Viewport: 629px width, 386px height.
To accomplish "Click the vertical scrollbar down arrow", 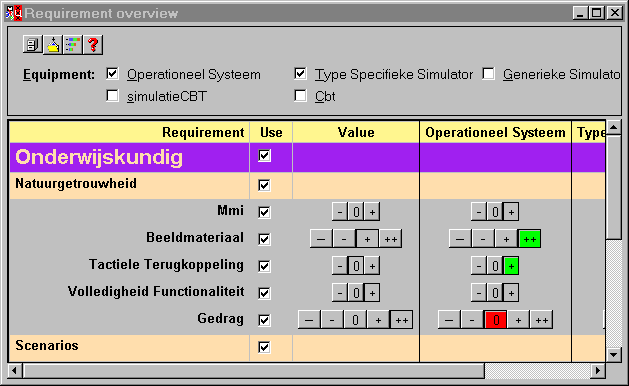I will point(614,354).
